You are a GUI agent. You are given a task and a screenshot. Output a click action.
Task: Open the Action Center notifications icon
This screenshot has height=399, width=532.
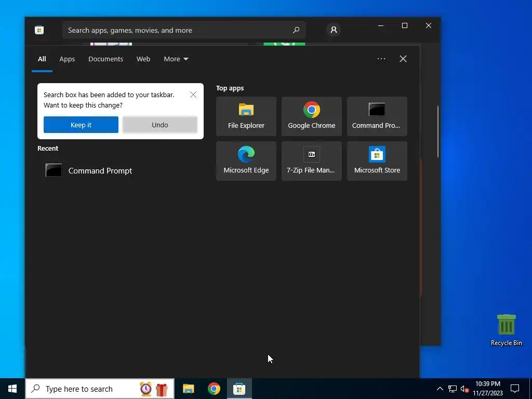[515, 389]
